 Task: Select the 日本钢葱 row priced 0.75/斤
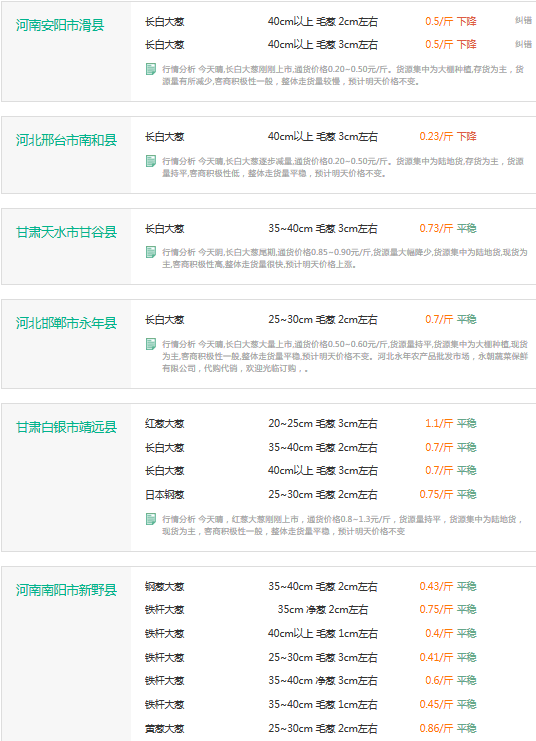click(311, 494)
